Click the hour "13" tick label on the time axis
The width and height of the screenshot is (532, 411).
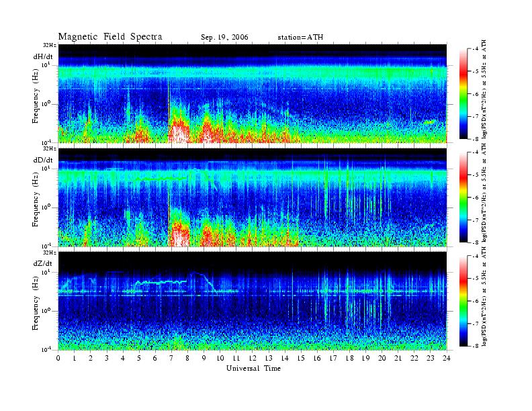pos(269,358)
